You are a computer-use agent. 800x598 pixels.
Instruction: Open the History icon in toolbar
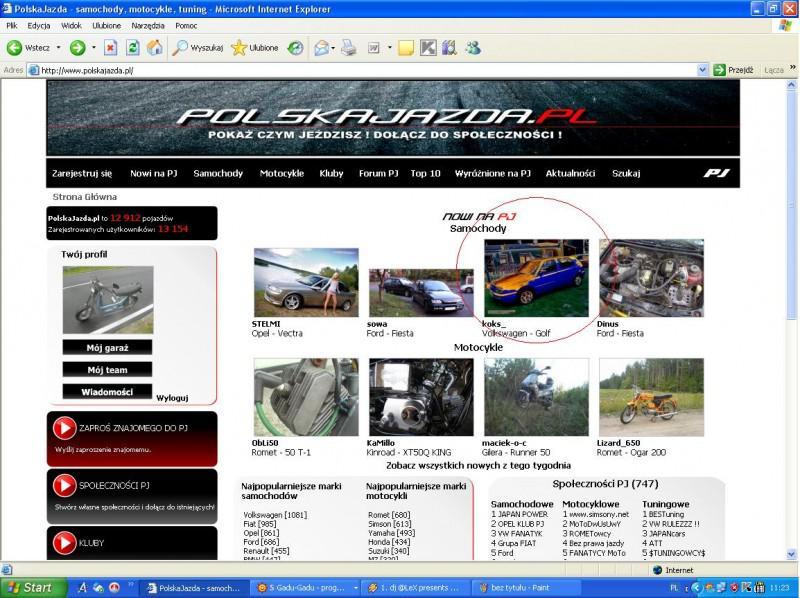(x=295, y=48)
